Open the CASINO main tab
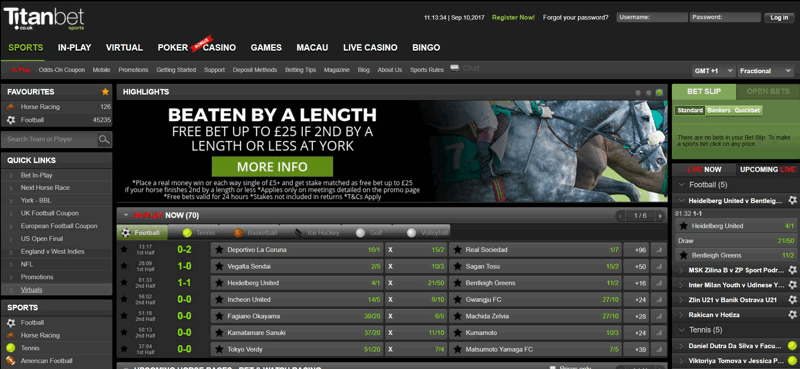This screenshot has width=800, height=369. point(219,47)
